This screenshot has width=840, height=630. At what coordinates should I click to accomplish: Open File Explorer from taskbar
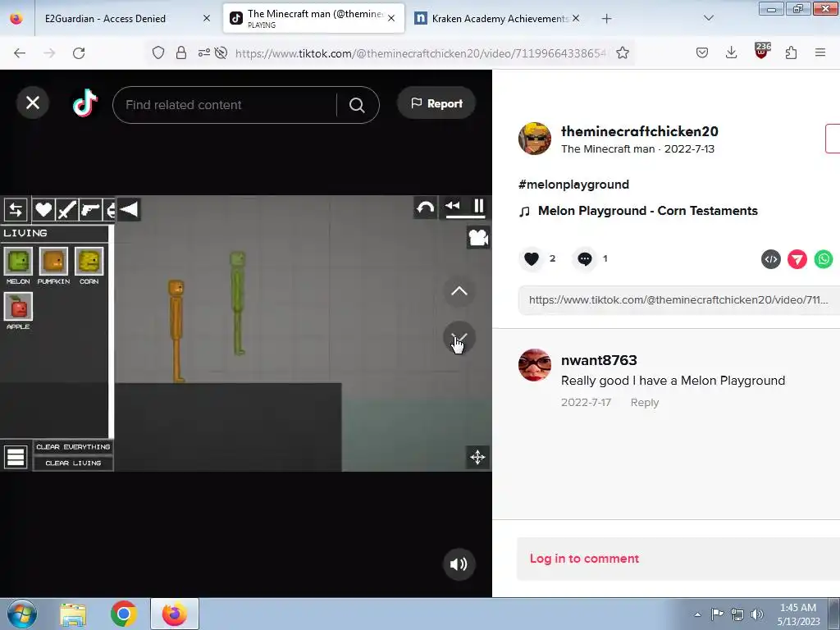[x=73, y=614]
